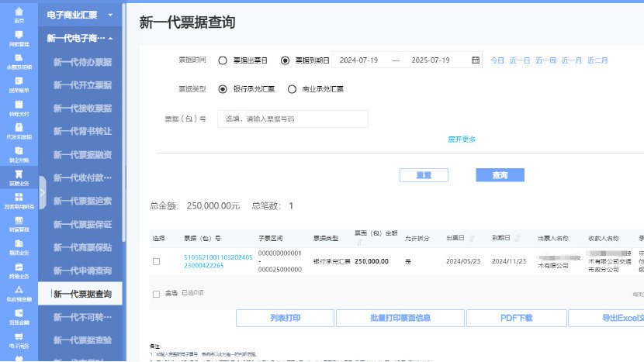
Task: Open 集团业务 sidebar icon
Action: click(x=19, y=247)
